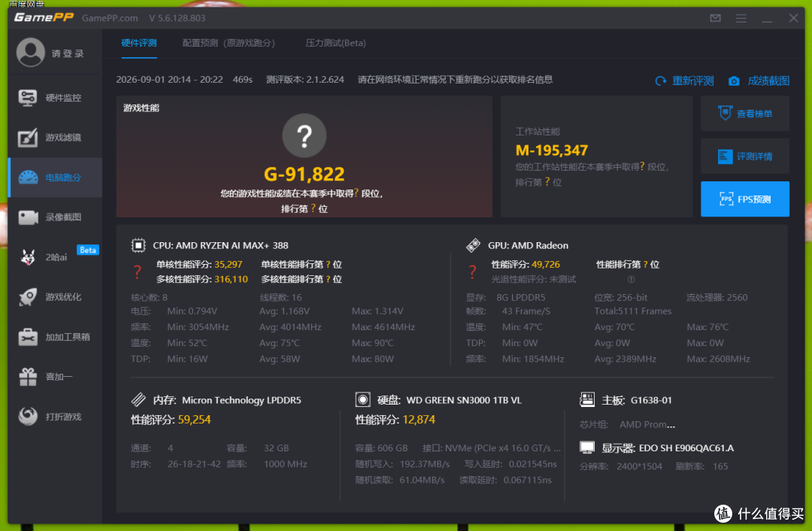This screenshot has width=812, height=531.
Task: Click the 重新评测 link text
Action: (693, 81)
